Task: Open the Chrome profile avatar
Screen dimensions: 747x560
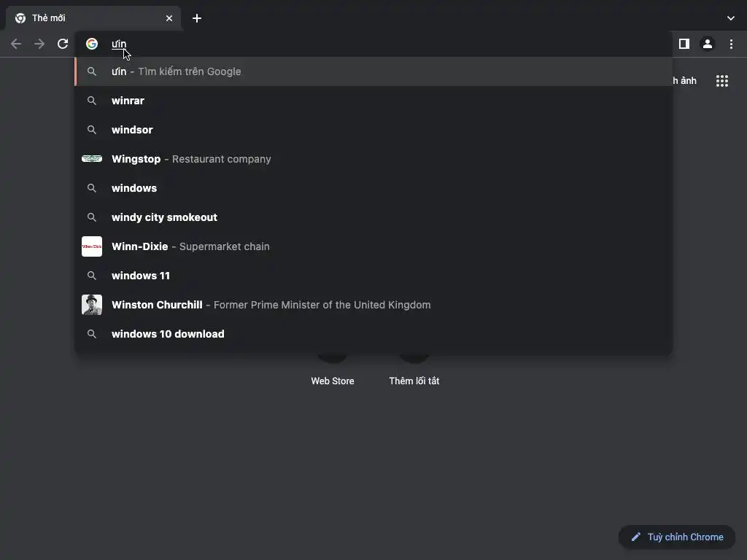Action: [x=707, y=44]
